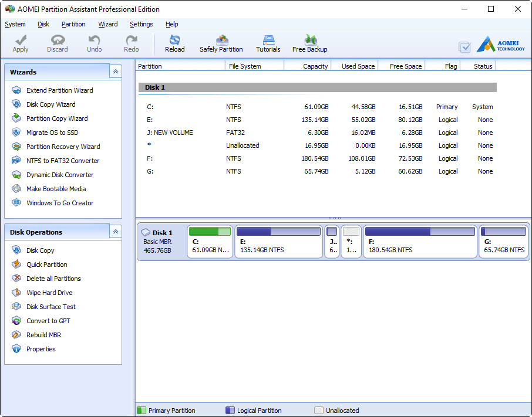Collapse the Disk Operations panel
This screenshot has width=532, height=417.
tap(116, 232)
